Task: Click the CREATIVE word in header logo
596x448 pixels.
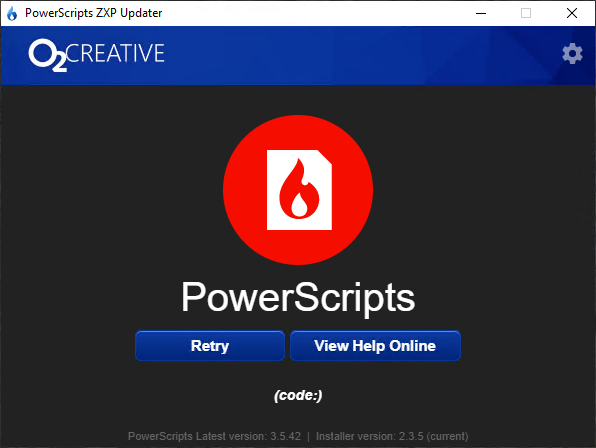Action: pos(115,53)
